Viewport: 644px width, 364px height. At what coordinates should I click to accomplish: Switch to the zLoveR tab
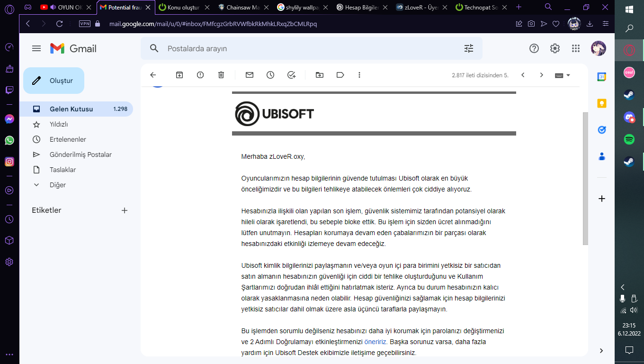(x=420, y=7)
